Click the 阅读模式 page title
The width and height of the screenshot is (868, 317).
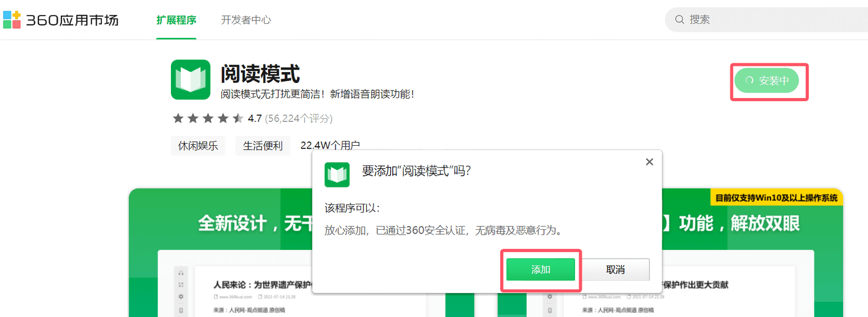(260, 74)
